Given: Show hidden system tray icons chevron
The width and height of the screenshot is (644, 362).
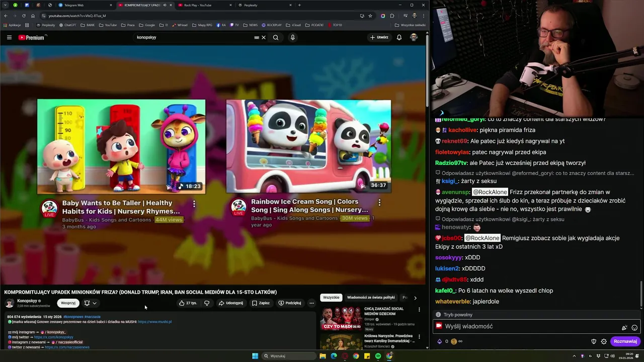Looking at the screenshot, I should tap(574, 356).
